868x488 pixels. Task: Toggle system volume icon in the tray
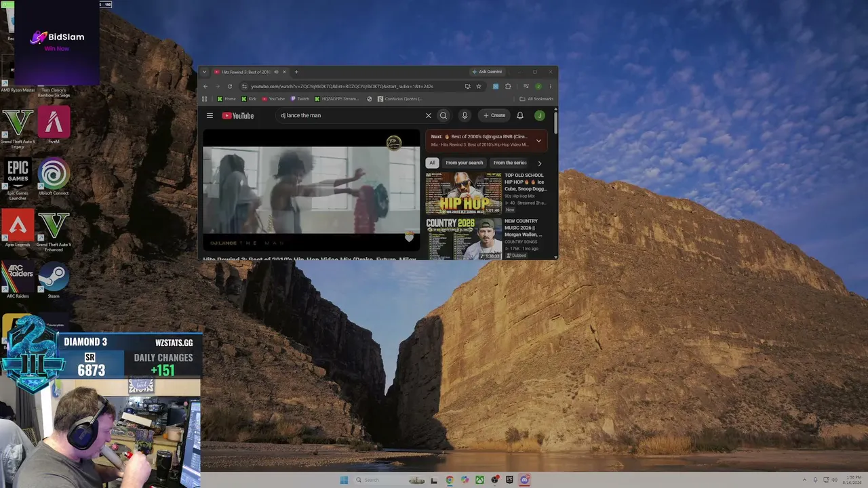tap(834, 480)
